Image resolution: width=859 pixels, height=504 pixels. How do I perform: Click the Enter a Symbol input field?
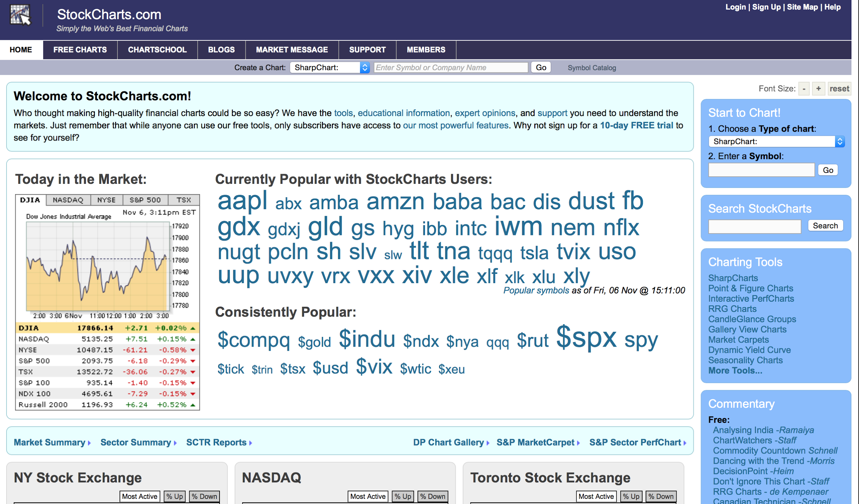pos(761,170)
